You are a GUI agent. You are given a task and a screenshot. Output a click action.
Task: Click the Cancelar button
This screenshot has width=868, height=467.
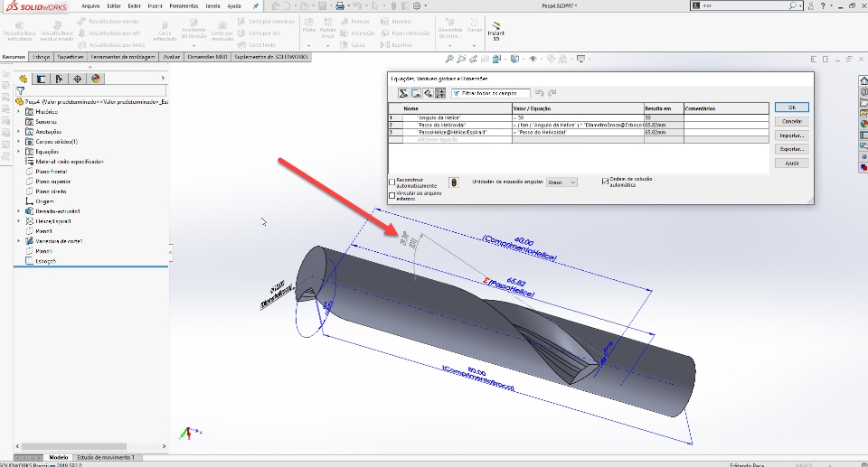point(792,121)
